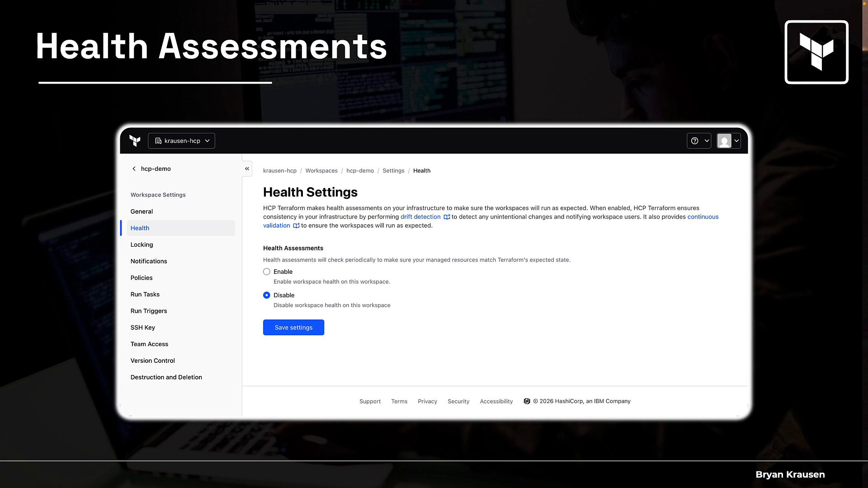Image resolution: width=868 pixels, height=488 pixels.
Task: Open the help menu dropdown
Action: pos(699,141)
